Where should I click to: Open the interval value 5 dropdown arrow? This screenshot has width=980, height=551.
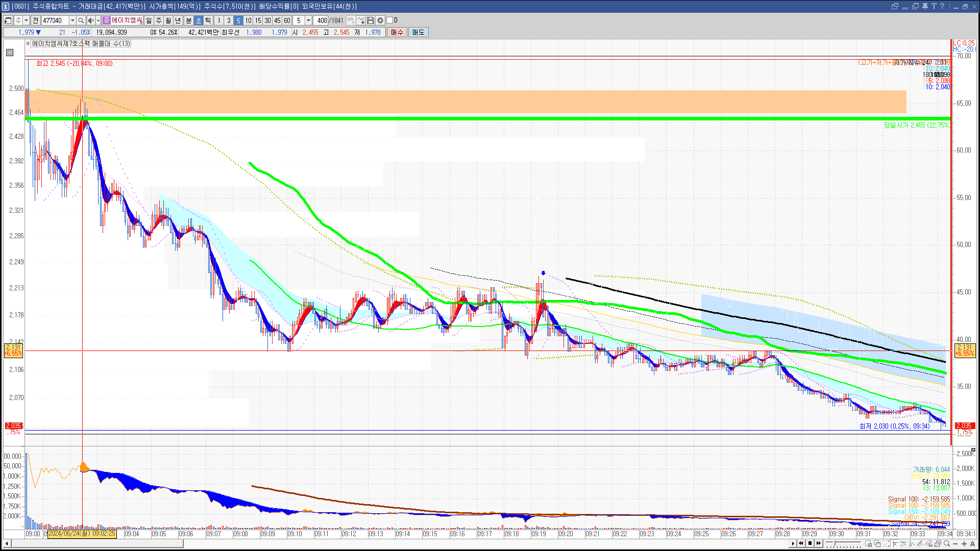tap(308, 20)
